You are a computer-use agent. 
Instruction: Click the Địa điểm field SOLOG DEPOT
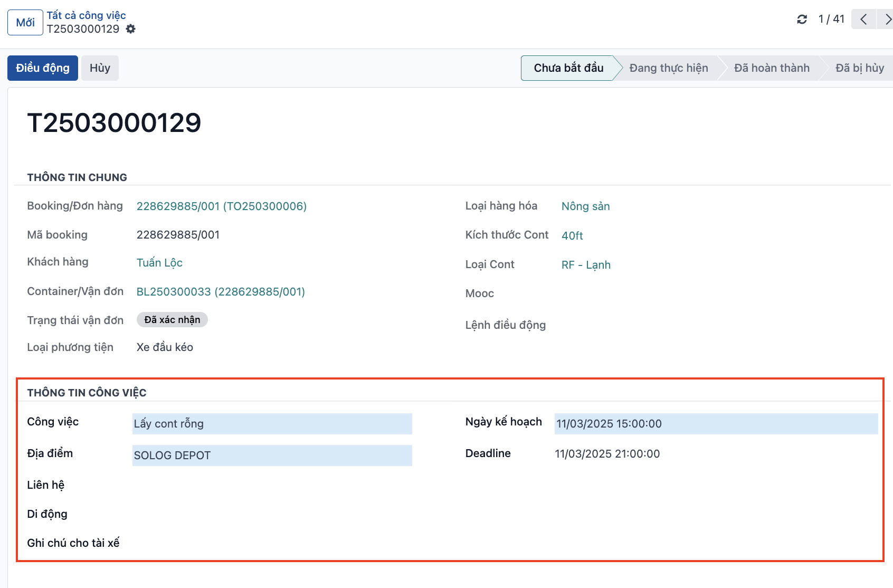[x=272, y=456]
